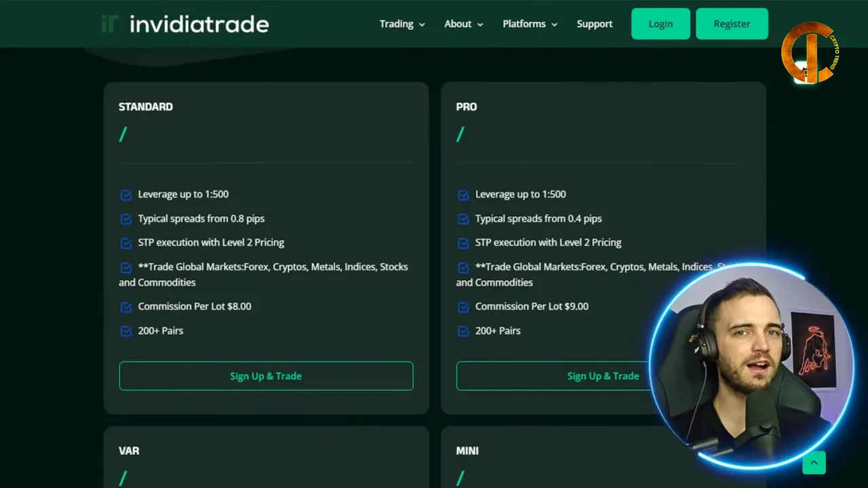This screenshot has width=868, height=488.
Task: Select the PRO account heading
Action: pos(467,106)
